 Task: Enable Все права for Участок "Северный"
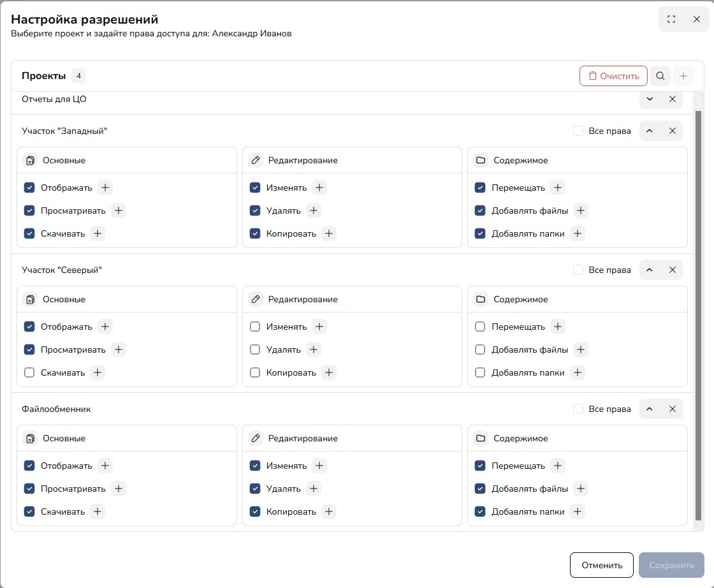[578, 270]
